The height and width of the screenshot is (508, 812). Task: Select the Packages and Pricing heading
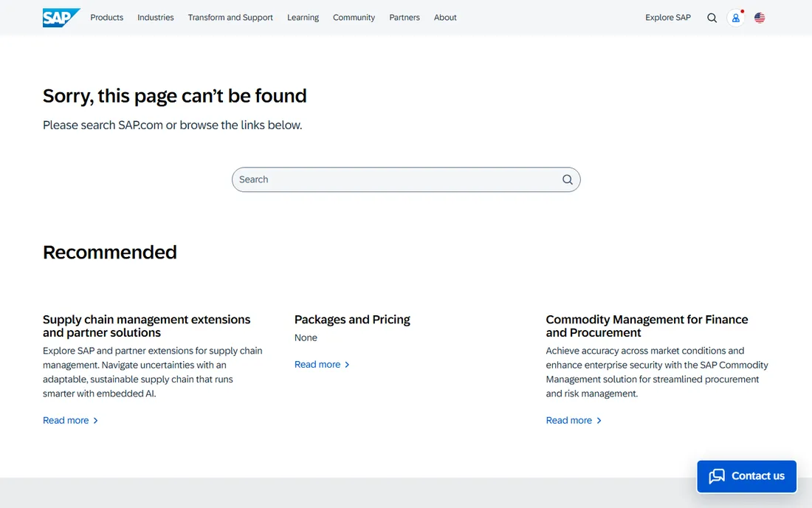352,320
